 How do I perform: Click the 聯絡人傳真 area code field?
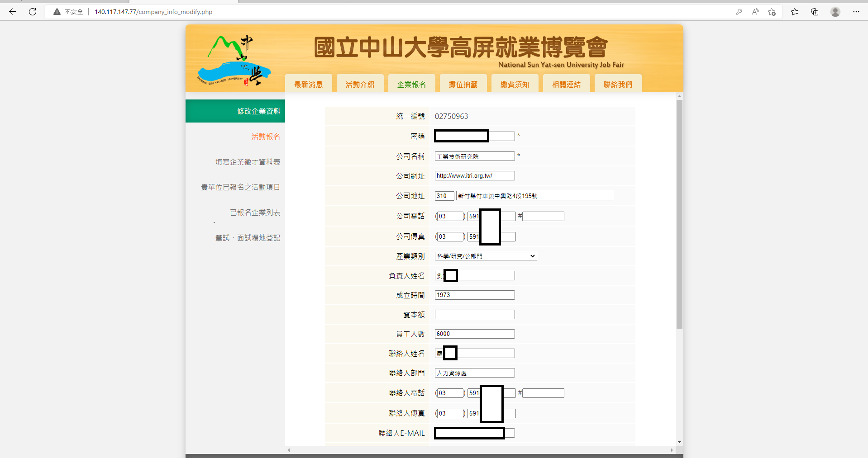pos(450,414)
